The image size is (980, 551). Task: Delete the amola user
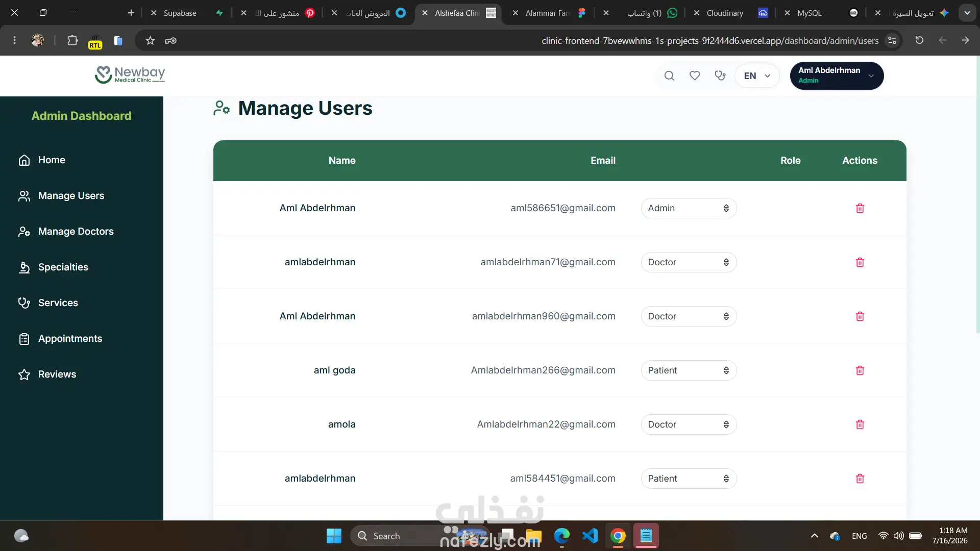(x=860, y=424)
